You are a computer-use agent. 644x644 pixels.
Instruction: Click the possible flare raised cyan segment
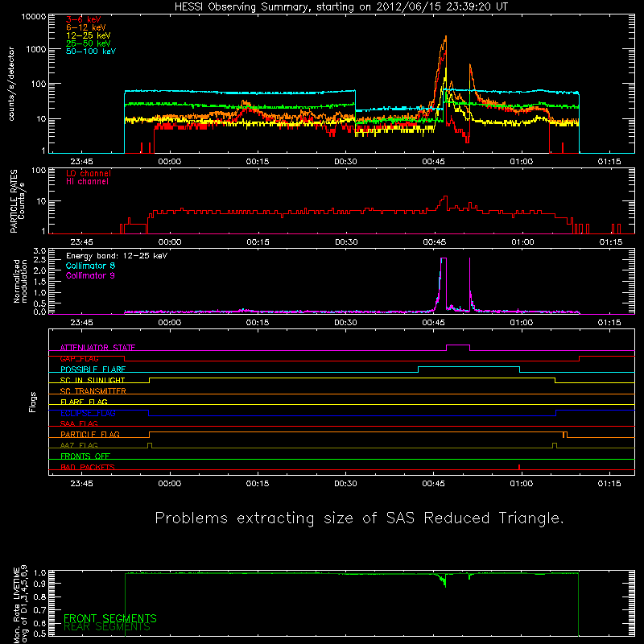point(469,367)
